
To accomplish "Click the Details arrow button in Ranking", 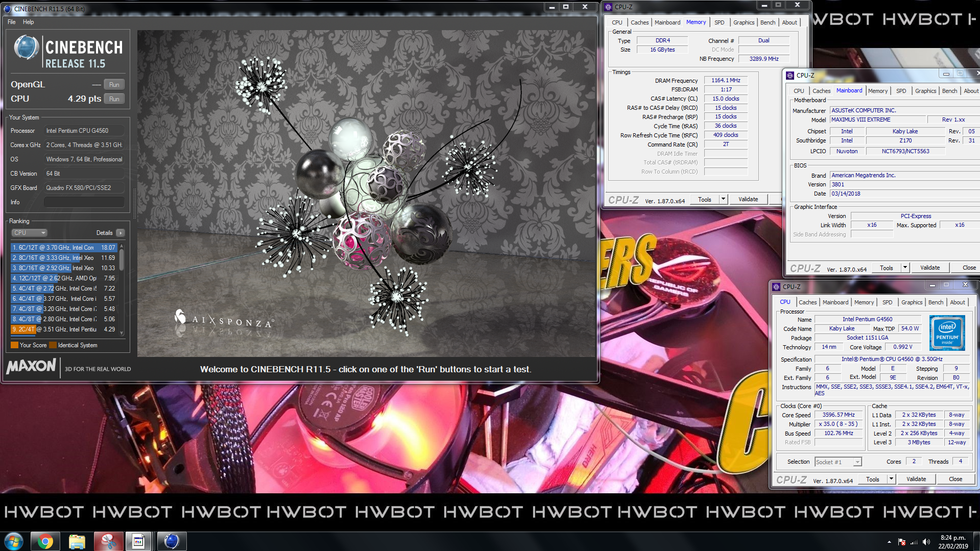I will (x=121, y=233).
